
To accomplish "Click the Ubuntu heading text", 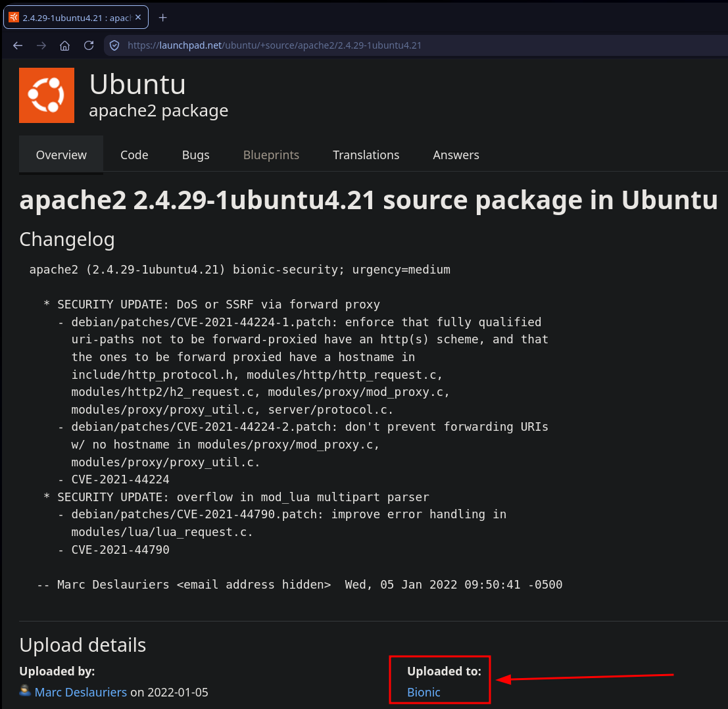I will (137, 84).
